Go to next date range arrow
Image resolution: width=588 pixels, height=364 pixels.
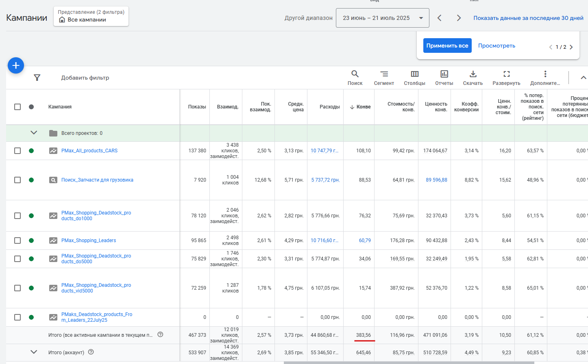[x=459, y=18]
